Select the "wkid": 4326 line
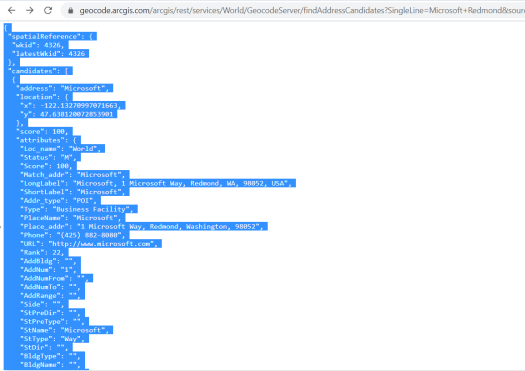 (x=38, y=45)
